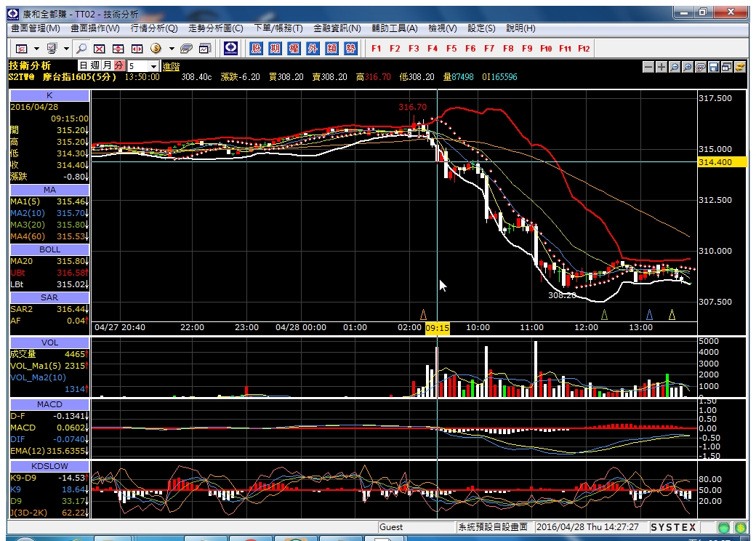756x541 pixels.
Task: Click the F4 shortcut button
Action: (433, 48)
